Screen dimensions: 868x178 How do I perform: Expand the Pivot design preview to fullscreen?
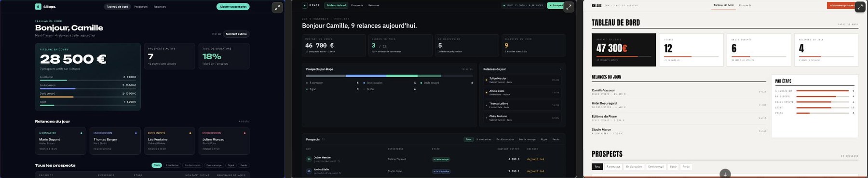pyautogui.click(x=569, y=7)
